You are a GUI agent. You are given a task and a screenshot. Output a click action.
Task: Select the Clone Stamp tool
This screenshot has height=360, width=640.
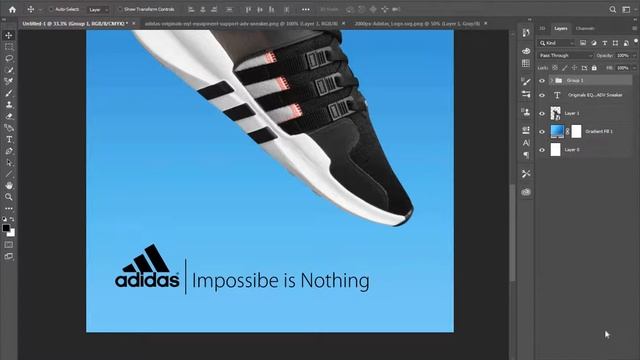pos(9,104)
